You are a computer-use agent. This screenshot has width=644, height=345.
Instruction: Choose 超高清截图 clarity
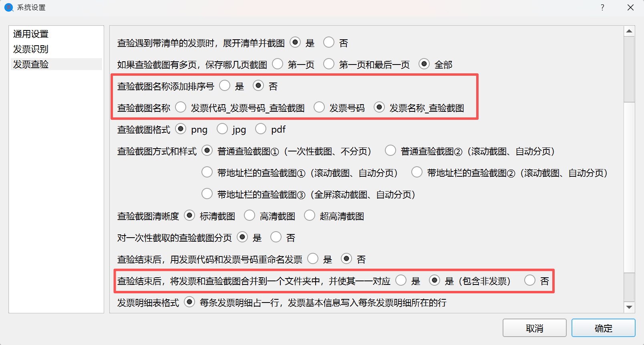(310, 216)
